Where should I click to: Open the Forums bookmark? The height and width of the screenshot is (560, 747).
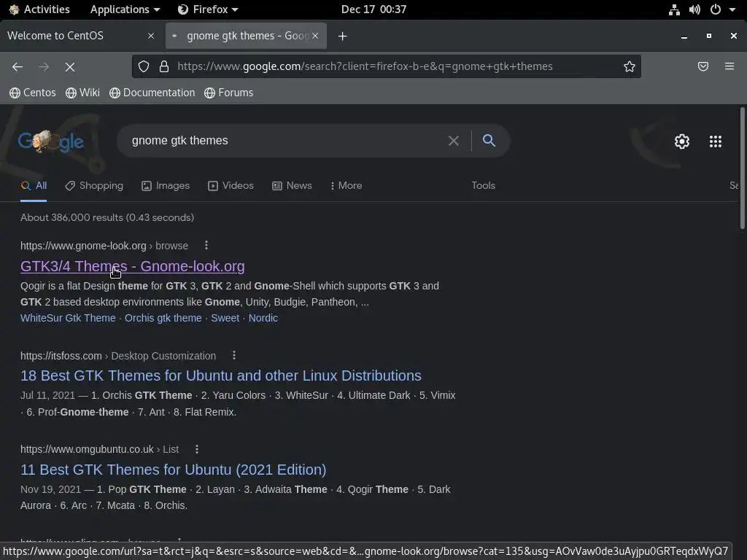(228, 93)
